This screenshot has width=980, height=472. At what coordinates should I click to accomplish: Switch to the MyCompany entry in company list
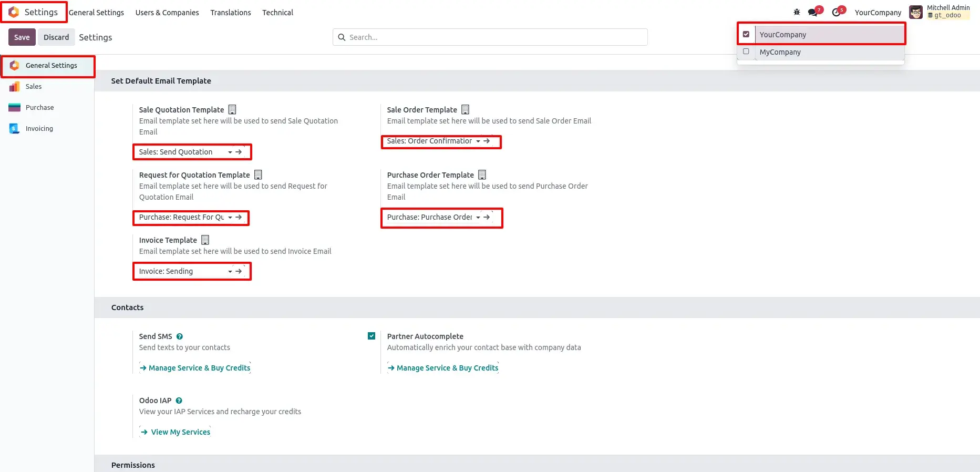(x=830, y=52)
